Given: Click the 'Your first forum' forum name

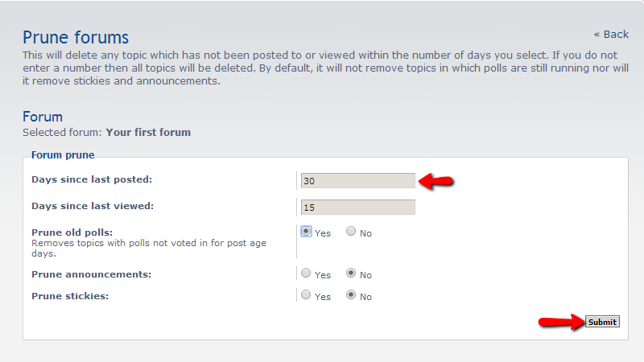Looking at the screenshot, I should 148,132.
